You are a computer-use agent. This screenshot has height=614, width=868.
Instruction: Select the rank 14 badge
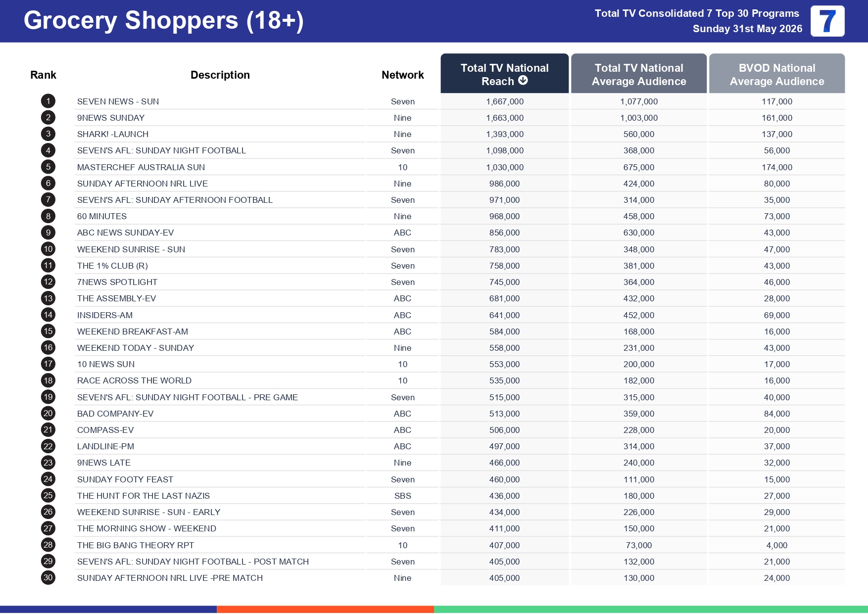point(48,315)
